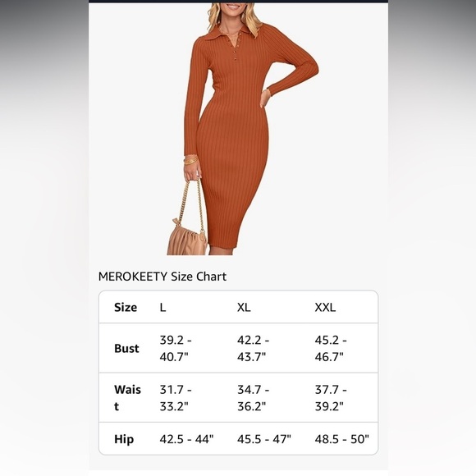Click the Waist row label
Viewport: 476px width, 476px height.
pos(127,398)
